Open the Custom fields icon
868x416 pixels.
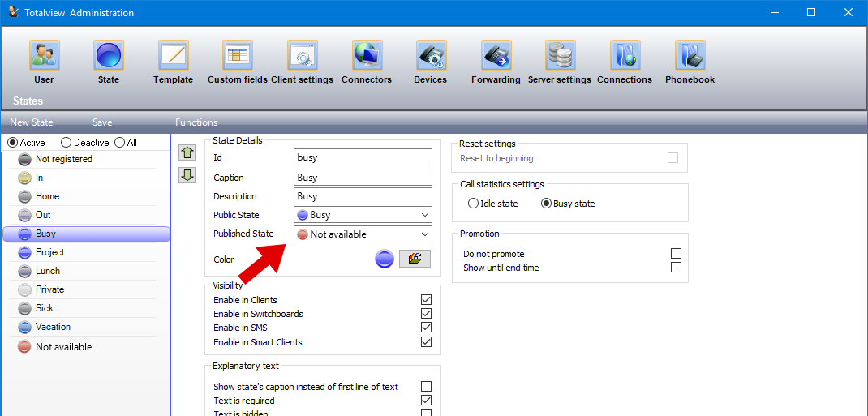[238, 55]
